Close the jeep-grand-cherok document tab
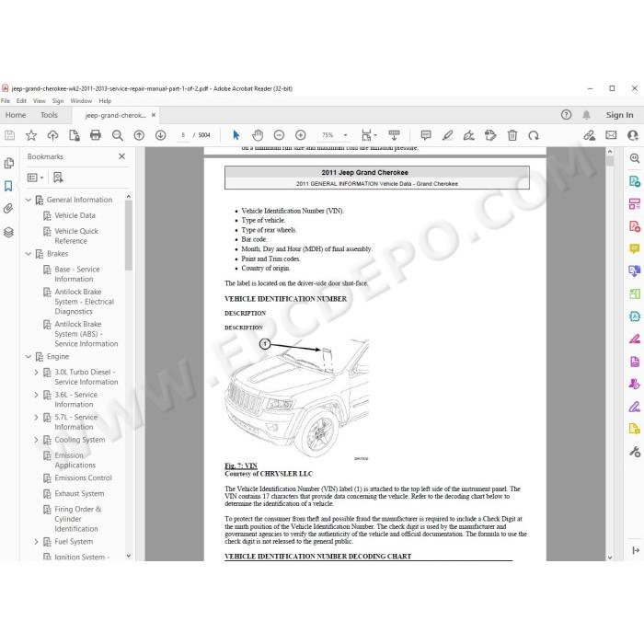Viewport: 644px width, 644px height. point(154,115)
